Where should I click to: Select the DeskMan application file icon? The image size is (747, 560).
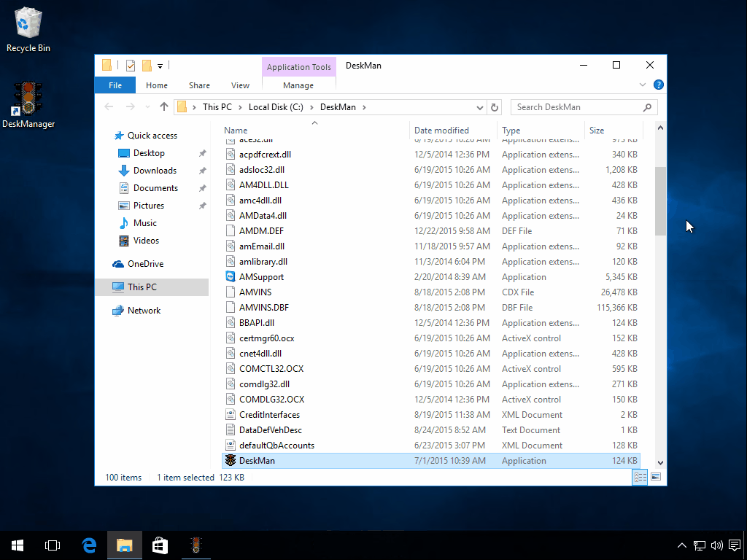pyautogui.click(x=231, y=461)
